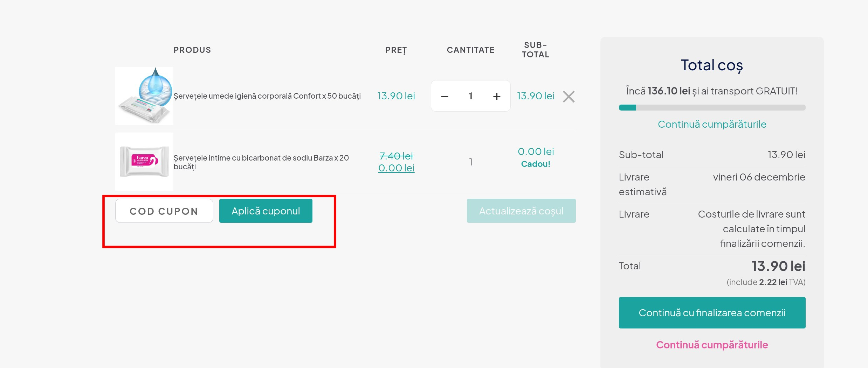868x368 pixels.
Task: Click the teal Continuă cumpărăturile link
Action: tap(712, 124)
